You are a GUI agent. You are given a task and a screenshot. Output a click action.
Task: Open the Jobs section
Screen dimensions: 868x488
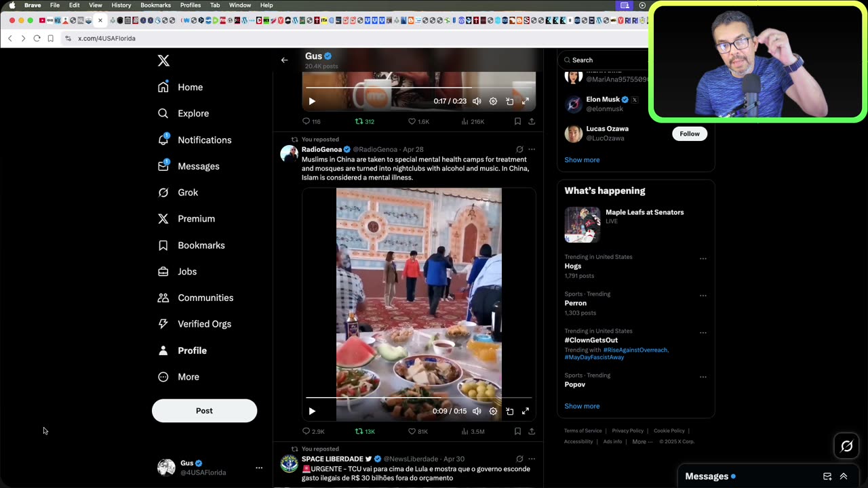coord(178,272)
